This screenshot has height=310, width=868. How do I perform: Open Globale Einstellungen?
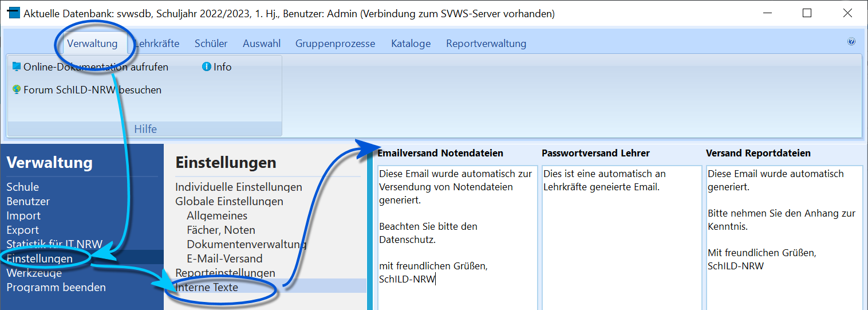click(229, 201)
